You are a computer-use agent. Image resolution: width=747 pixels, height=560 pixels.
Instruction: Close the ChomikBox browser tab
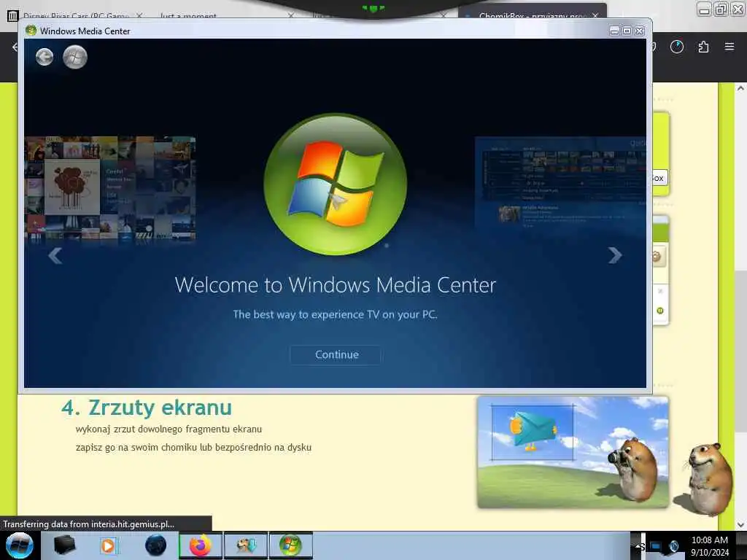tap(595, 15)
